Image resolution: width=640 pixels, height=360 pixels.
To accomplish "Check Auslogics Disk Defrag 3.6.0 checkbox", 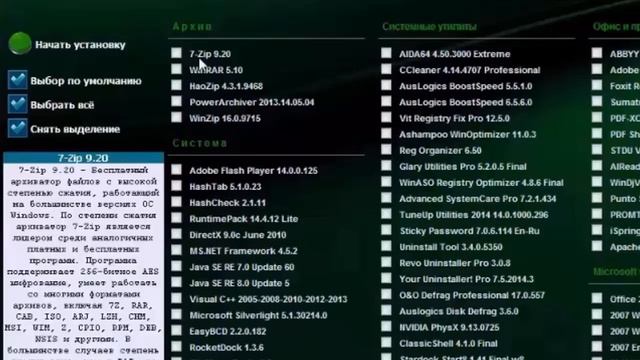I will pos(386,310).
